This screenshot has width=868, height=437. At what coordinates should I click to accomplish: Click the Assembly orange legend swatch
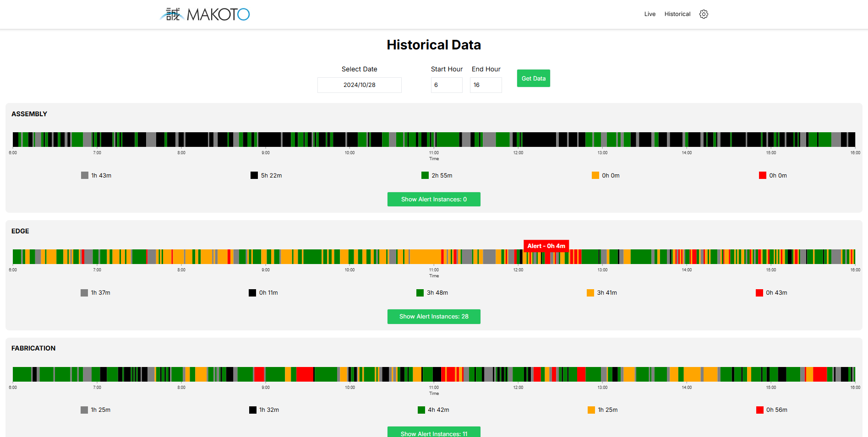click(x=595, y=175)
